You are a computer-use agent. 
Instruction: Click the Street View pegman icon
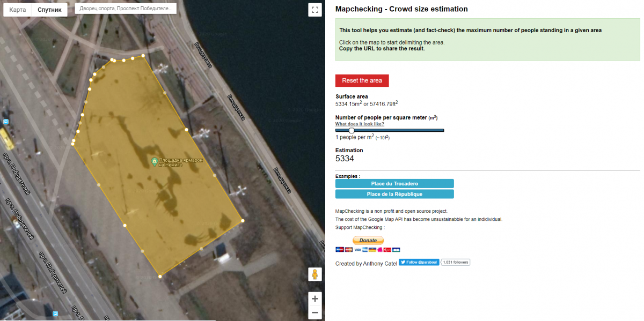tap(314, 274)
